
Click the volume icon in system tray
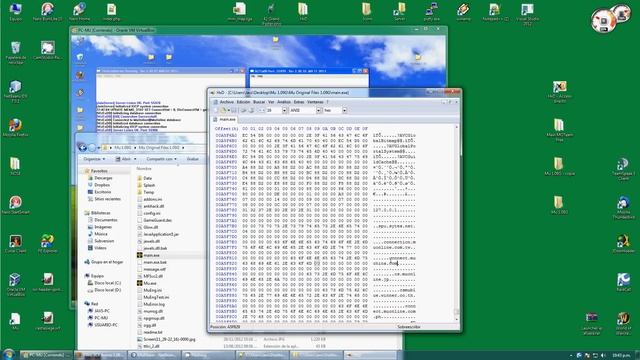click(603, 356)
